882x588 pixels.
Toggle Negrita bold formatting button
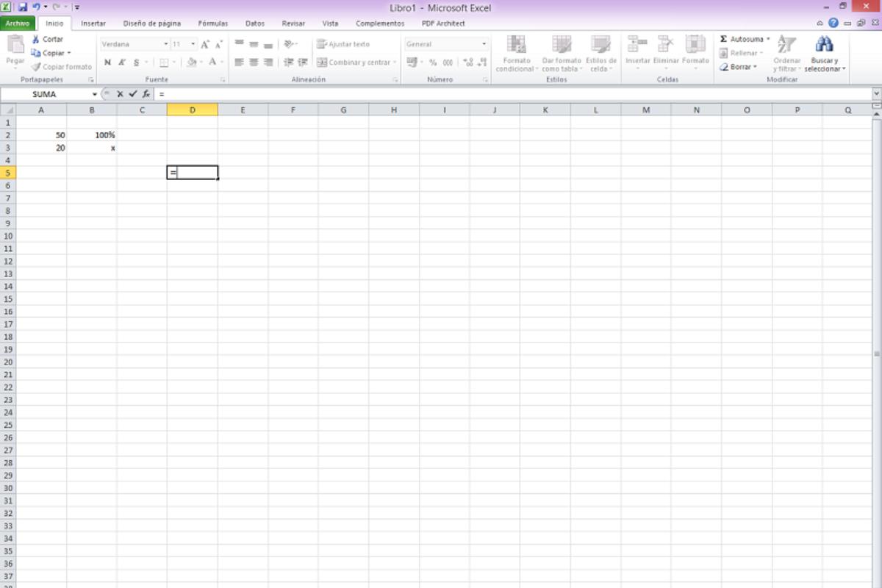tap(107, 62)
